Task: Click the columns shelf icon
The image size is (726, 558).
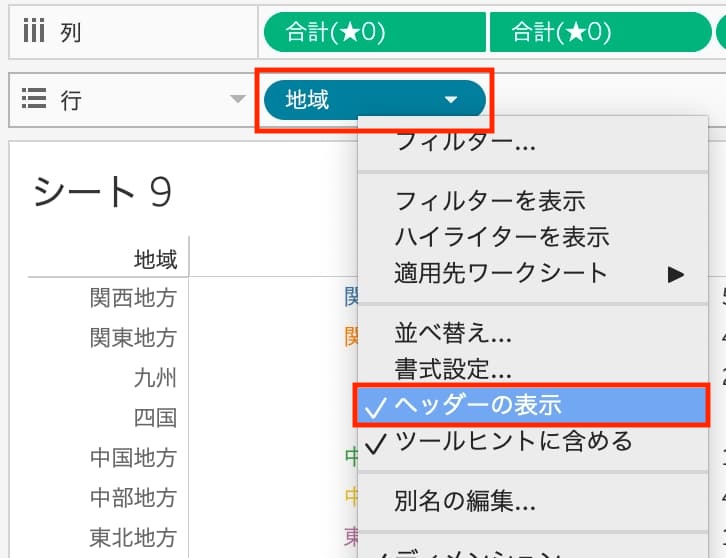Action: click(33, 32)
